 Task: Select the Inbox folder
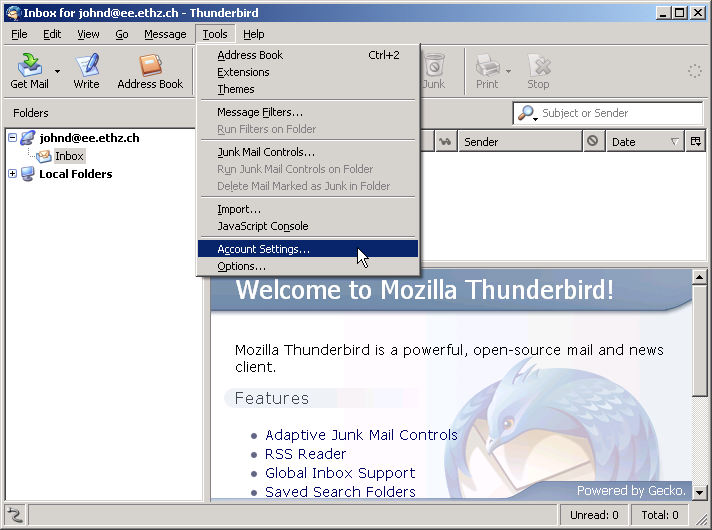point(69,156)
